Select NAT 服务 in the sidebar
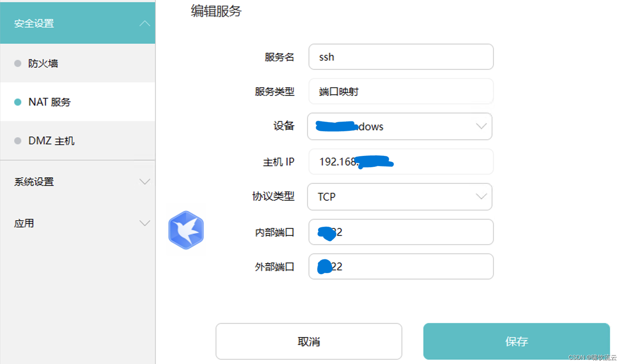622x364 pixels. [x=49, y=102]
